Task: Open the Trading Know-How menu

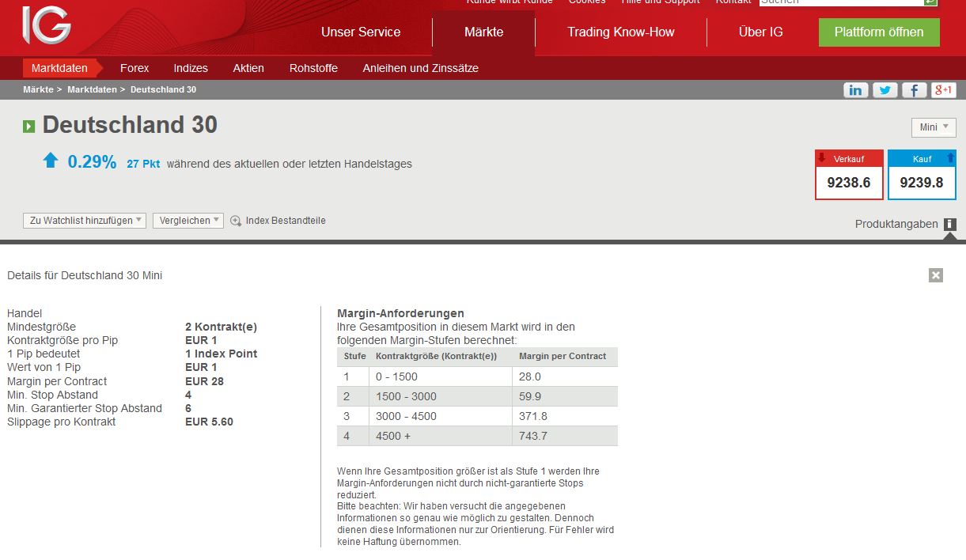Action: click(x=621, y=32)
